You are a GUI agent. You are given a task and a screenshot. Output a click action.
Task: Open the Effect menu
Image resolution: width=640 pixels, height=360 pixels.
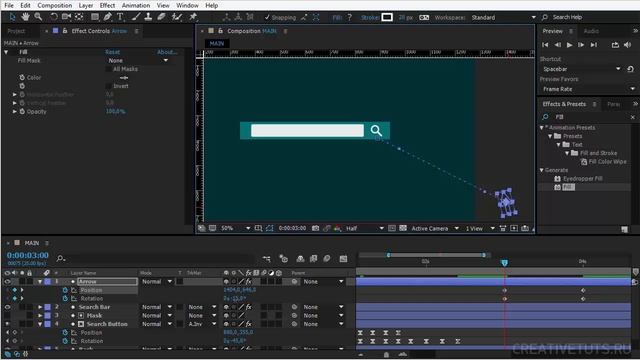tap(107, 5)
